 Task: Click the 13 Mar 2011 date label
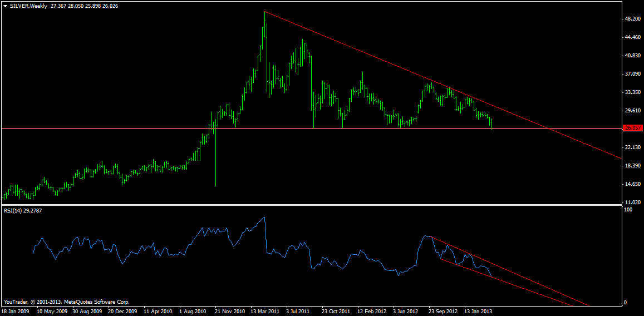[266, 311]
